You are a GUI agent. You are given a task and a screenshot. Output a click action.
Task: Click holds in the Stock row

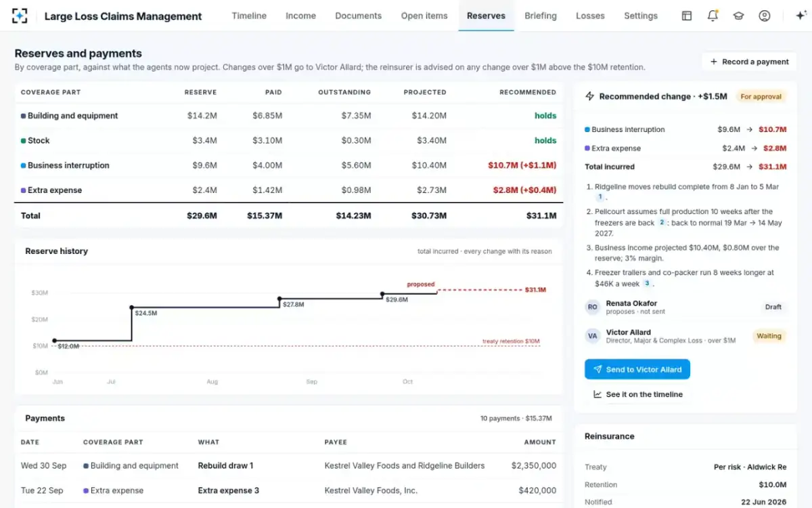[x=545, y=141]
